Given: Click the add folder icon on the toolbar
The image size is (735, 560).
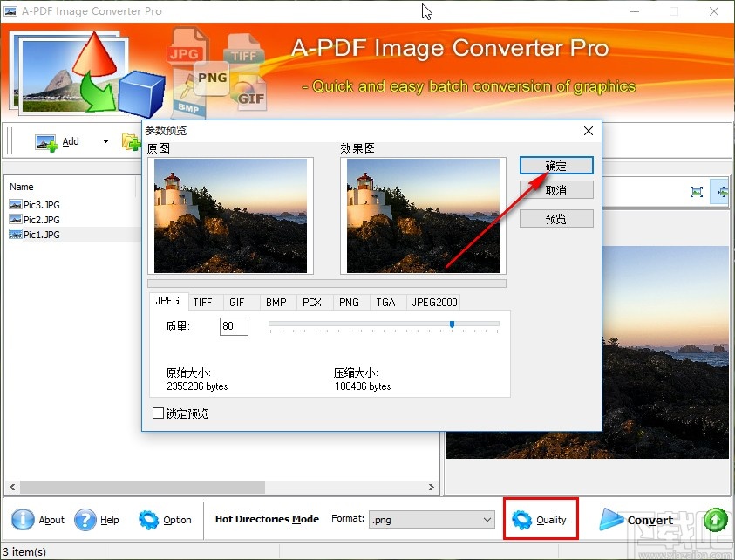Looking at the screenshot, I should click(x=131, y=141).
